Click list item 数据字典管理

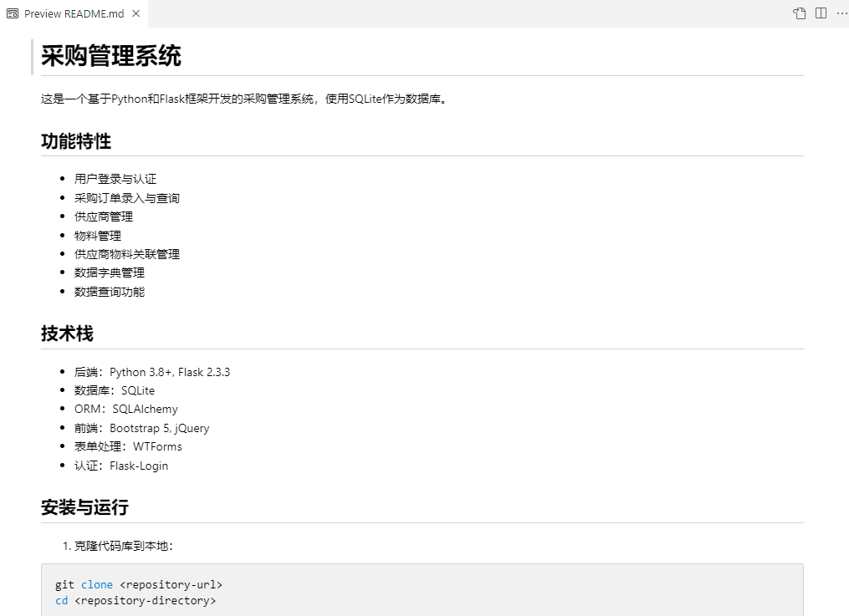(110, 272)
